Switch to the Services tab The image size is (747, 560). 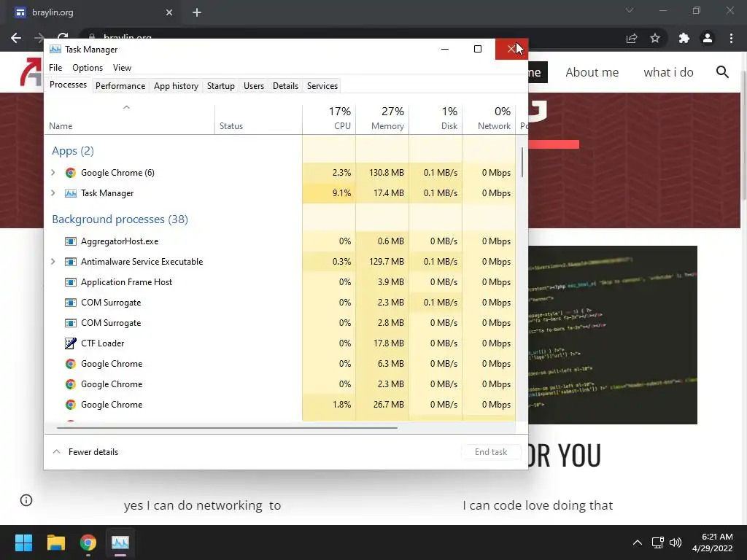click(322, 86)
